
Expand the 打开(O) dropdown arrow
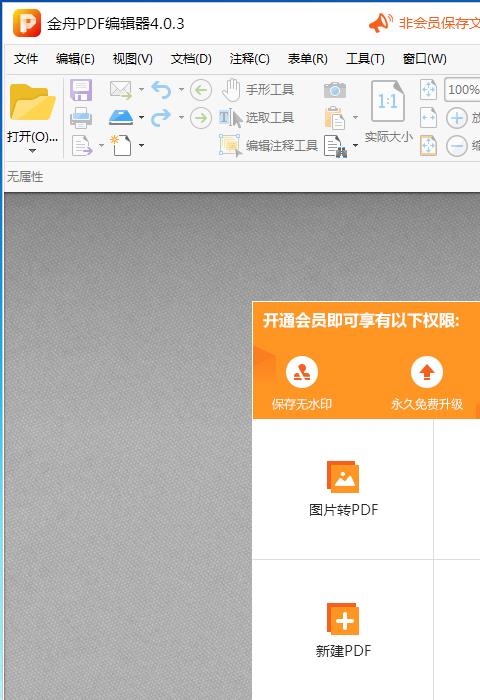(x=32, y=151)
